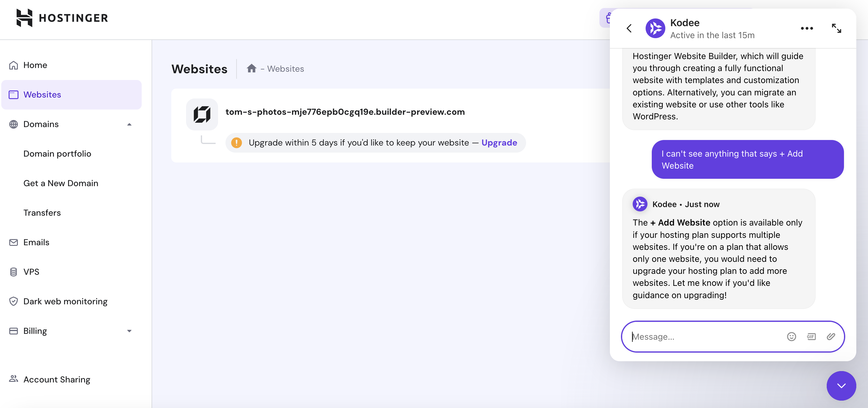Image resolution: width=868 pixels, height=408 pixels.
Task: Expand the Billing dropdown arrow
Action: 129,331
